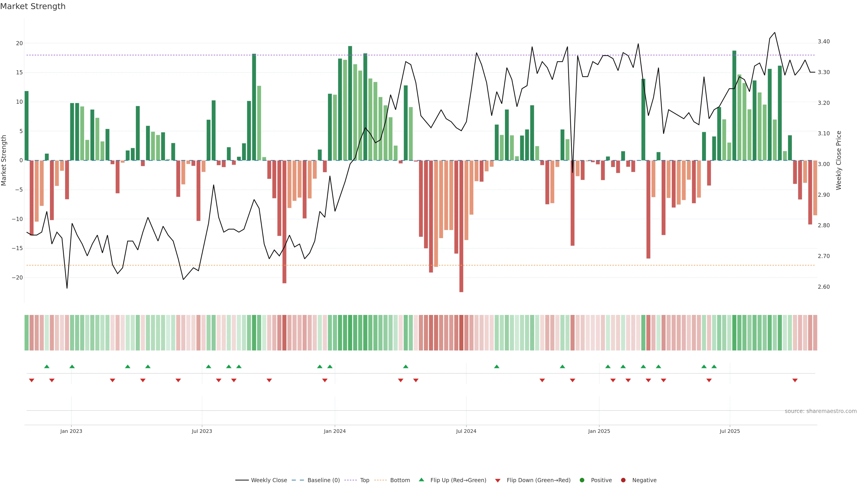Image resolution: width=868 pixels, height=488 pixels.
Task: Click the leftmost green heatmap strip cell
Action: (x=27, y=332)
